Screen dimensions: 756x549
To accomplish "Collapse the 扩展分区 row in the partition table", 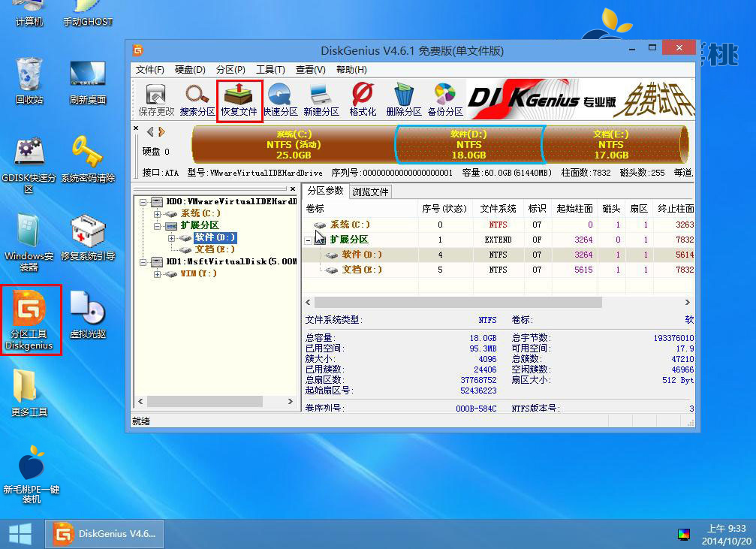I will [308, 240].
